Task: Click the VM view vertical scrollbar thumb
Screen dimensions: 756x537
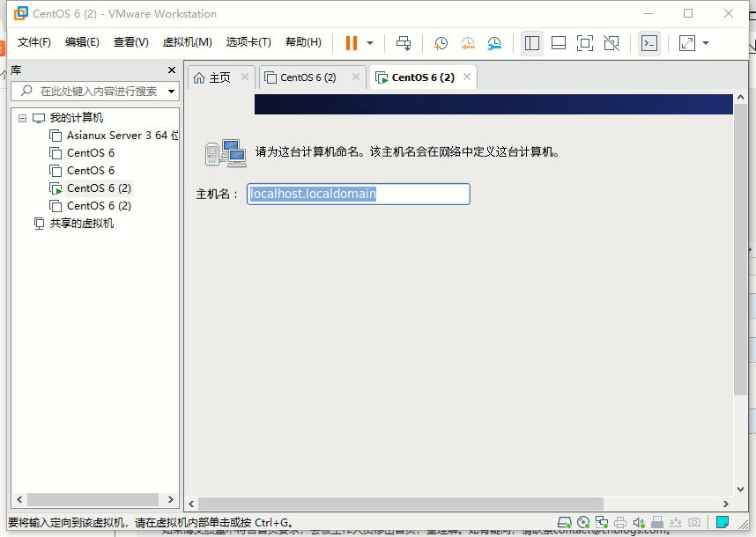Action: point(740,249)
